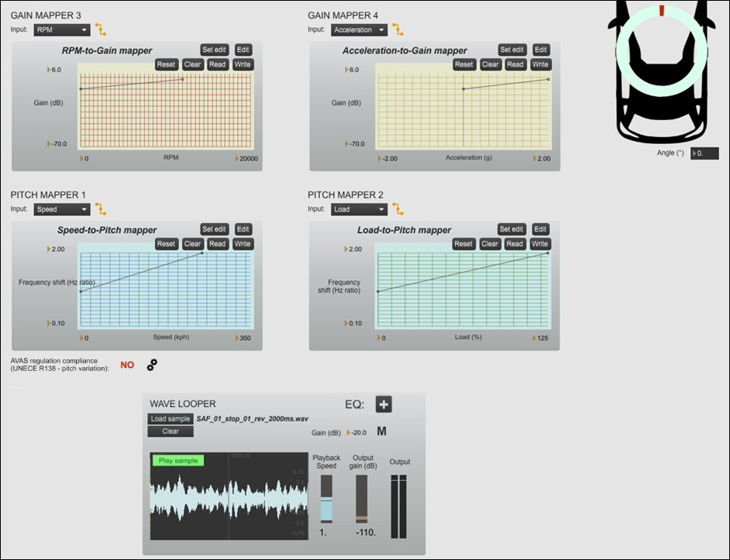Click the Output gain (dB) slider
Screen dimensions: 730x560
click(362, 499)
